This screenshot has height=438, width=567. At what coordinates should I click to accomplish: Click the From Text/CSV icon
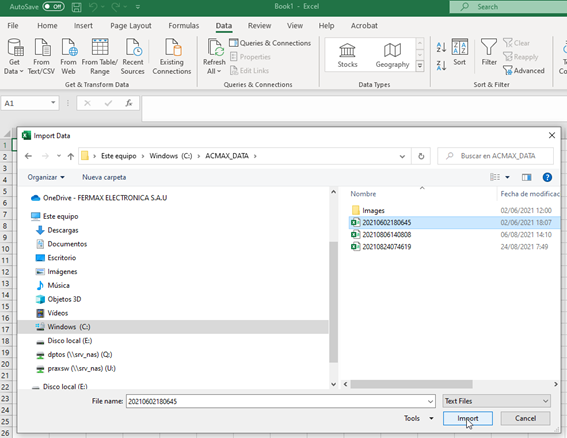coord(41,56)
